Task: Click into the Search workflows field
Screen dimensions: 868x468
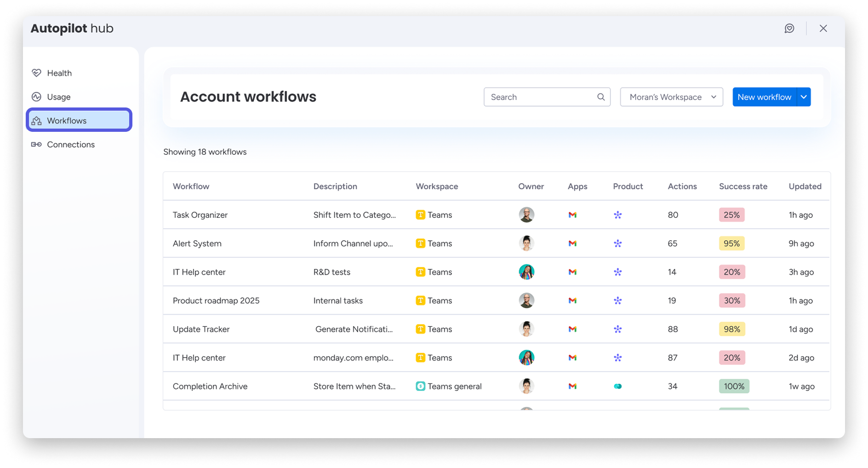Action: point(540,97)
